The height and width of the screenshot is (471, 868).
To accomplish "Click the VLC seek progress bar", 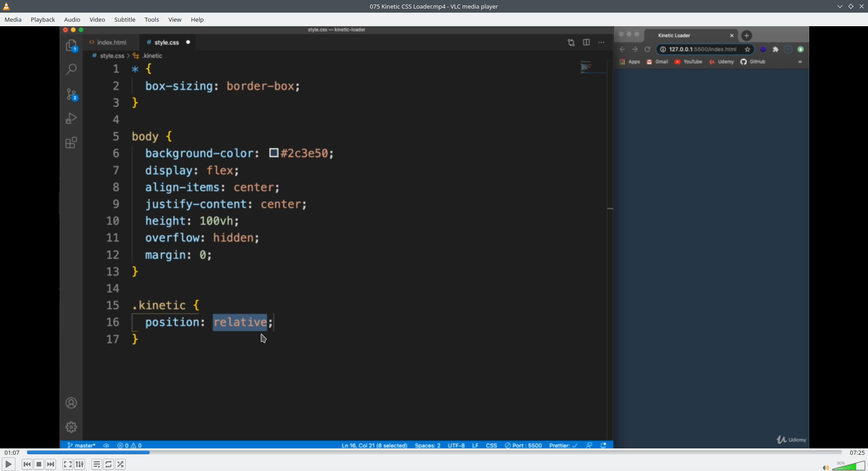I will (x=434, y=452).
